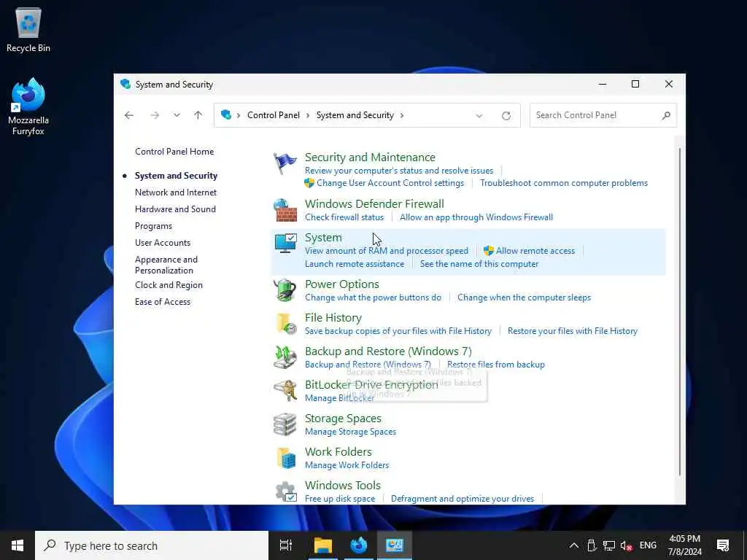Open the muted volume tray icon
747x560 pixels.
pyautogui.click(x=626, y=545)
